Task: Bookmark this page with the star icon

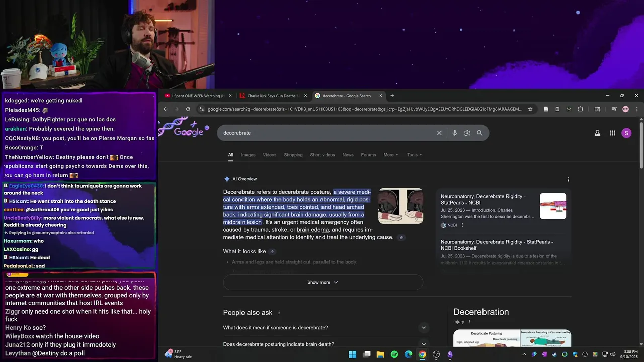Action: click(530, 109)
